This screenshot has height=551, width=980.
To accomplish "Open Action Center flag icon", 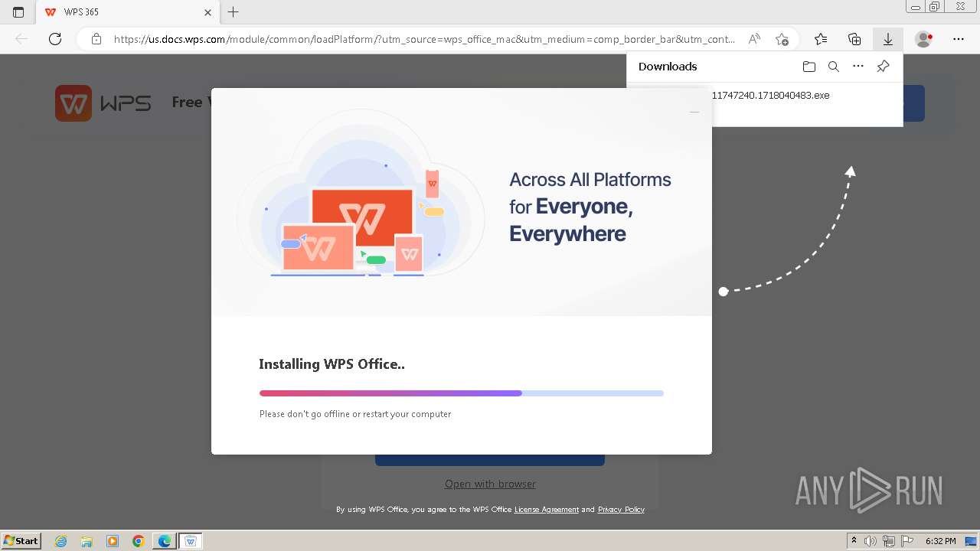I will [906, 541].
